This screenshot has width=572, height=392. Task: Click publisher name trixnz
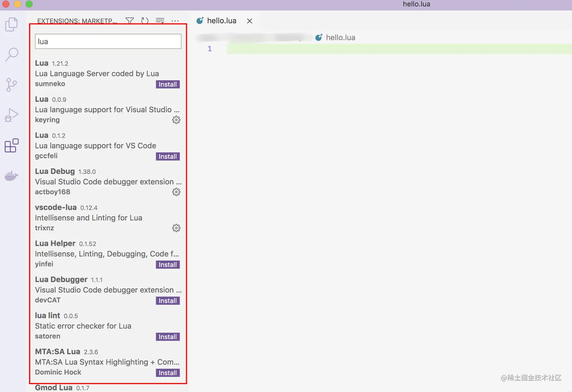[x=44, y=228]
